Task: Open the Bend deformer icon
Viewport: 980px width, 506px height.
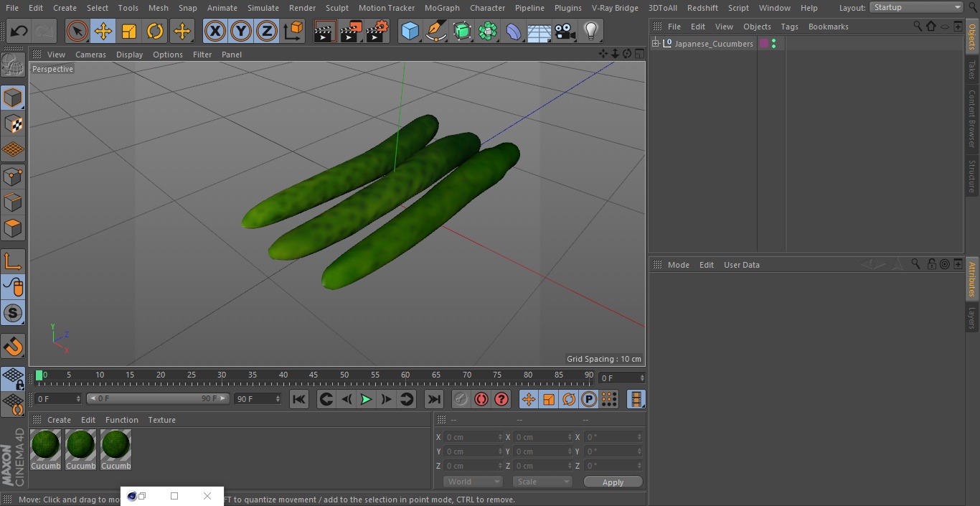Action: tap(514, 31)
